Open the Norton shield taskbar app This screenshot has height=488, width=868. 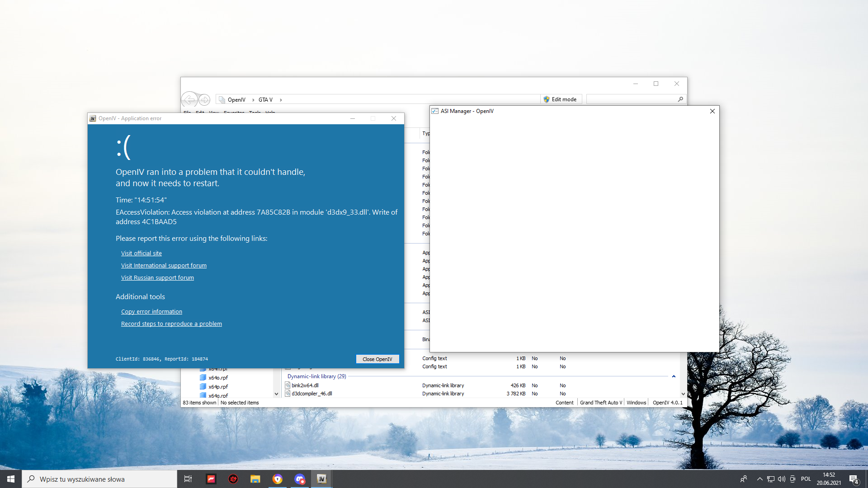tap(278, 479)
